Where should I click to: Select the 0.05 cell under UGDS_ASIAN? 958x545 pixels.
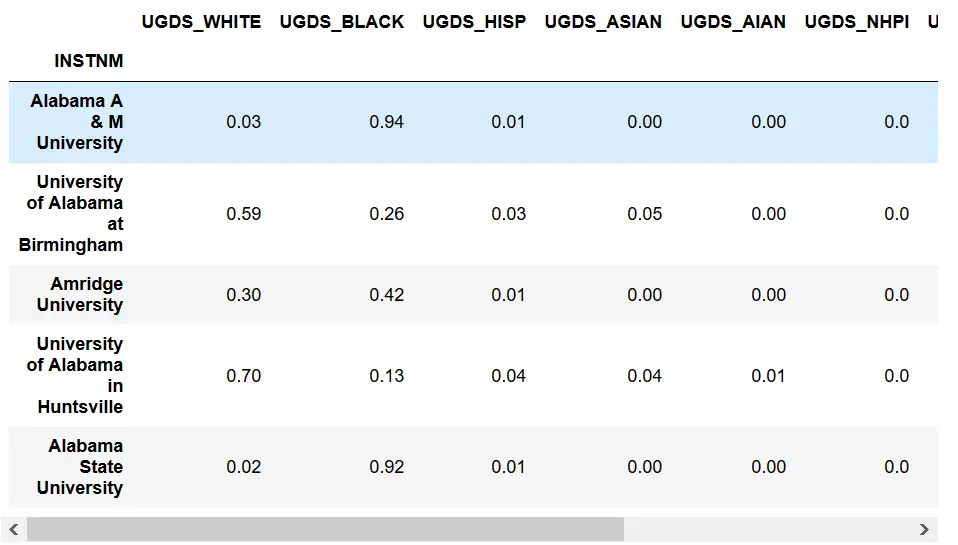tap(644, 213)
